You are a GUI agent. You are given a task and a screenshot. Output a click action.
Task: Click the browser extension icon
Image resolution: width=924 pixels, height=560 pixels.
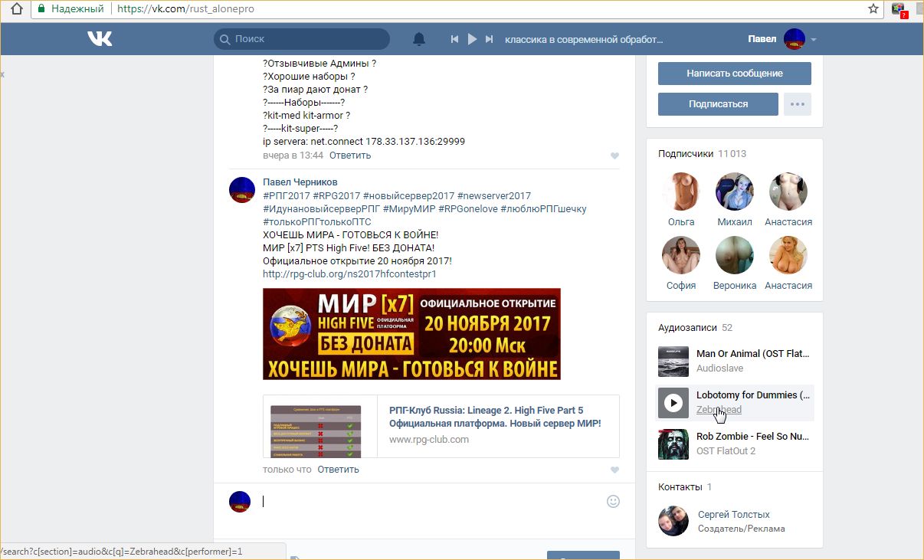[x=899, y=10]
